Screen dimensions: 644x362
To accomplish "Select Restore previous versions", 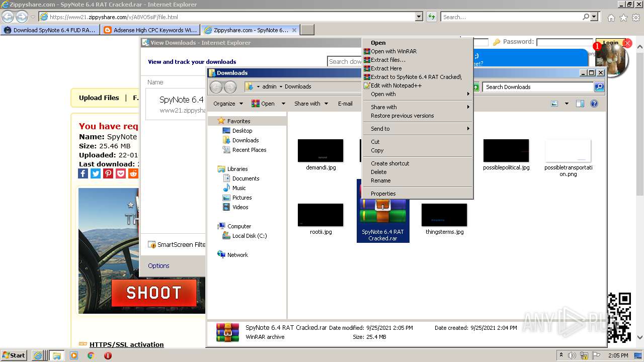I will click(418, 116).
